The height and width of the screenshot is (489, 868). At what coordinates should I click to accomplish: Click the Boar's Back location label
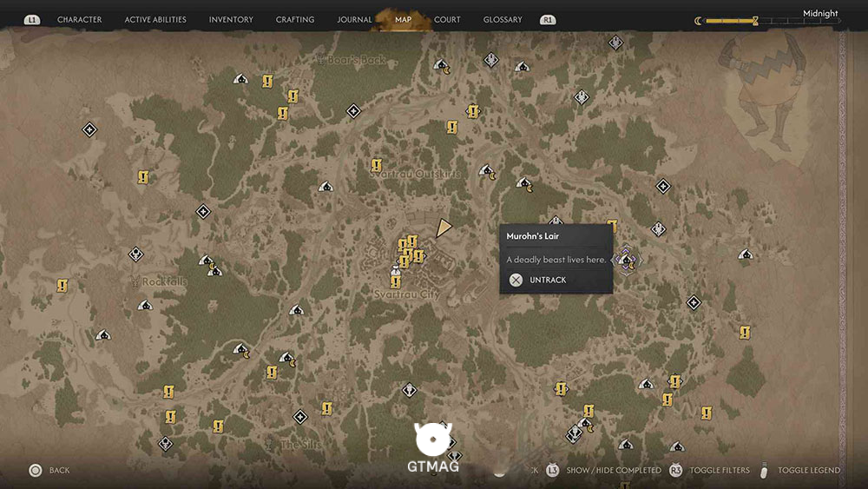pyautogui.click(x=357, y=59)
